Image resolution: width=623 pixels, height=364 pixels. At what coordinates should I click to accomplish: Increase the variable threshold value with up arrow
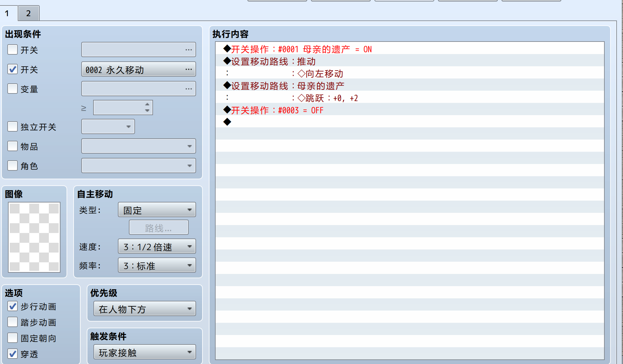coord(147,104)
